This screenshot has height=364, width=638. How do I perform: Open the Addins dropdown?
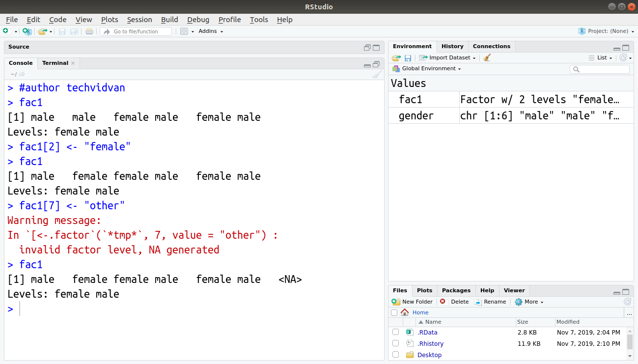click(211, 31)
